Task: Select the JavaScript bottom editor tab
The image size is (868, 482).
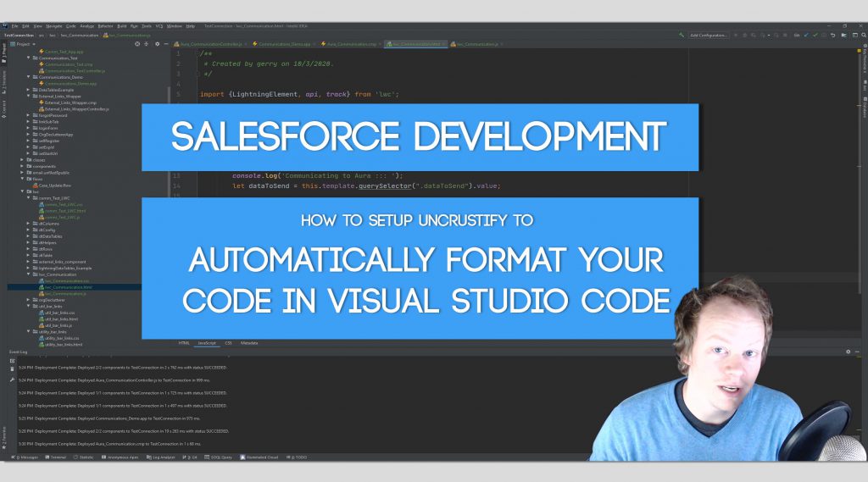Action: 207,343
